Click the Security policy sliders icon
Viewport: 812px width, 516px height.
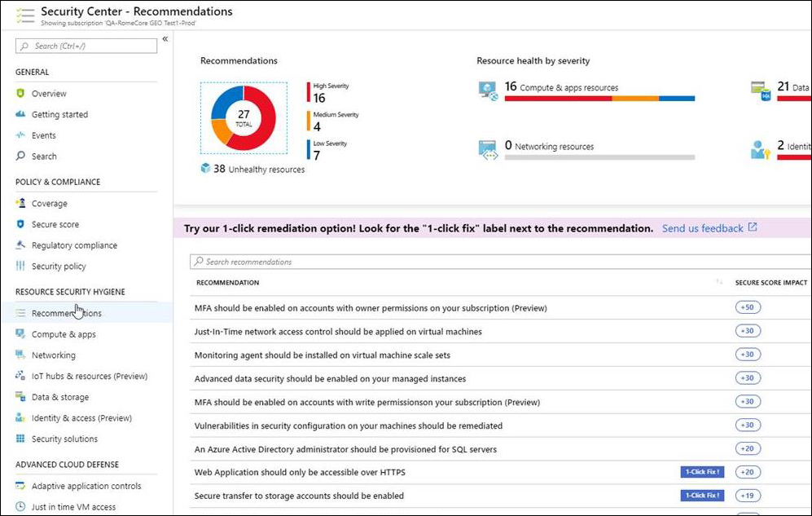tap(20, 266)
